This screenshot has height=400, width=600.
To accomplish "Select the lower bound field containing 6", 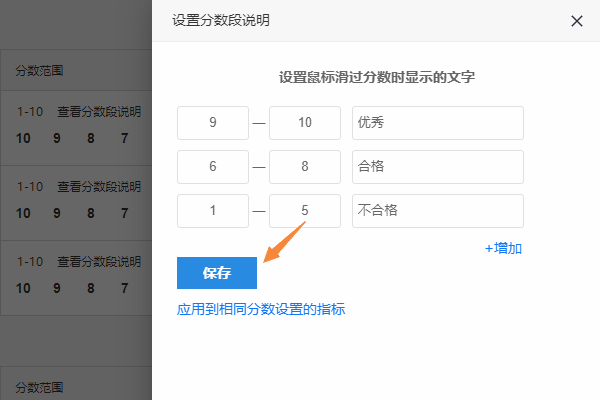I will pos(213,167).
